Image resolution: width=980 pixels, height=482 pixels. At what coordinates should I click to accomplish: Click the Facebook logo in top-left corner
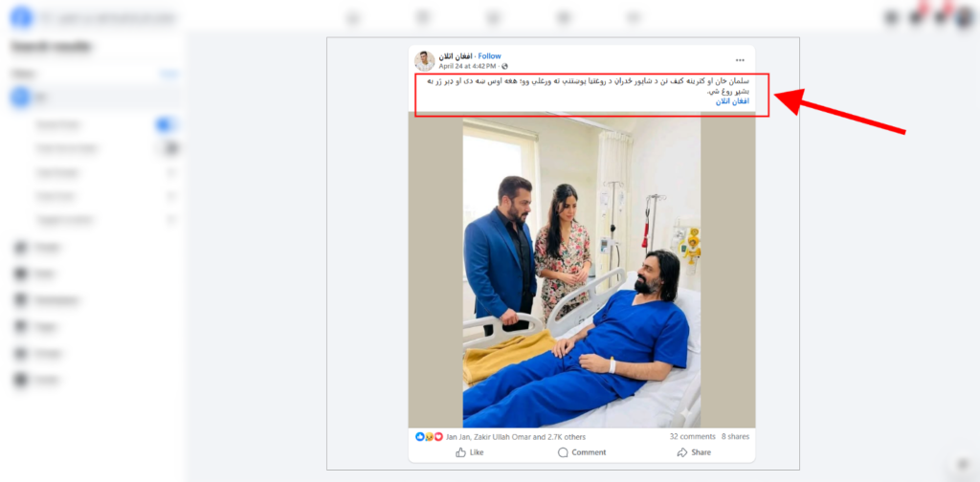point(21,17)
